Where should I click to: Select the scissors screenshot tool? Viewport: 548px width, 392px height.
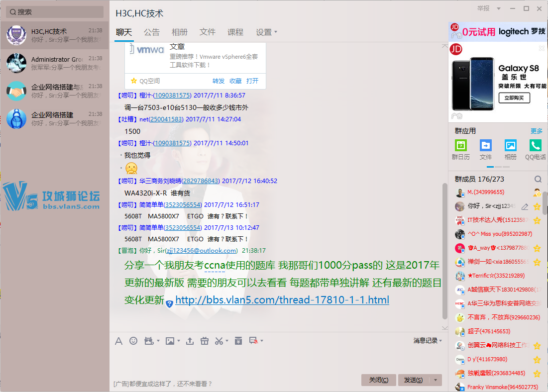(219, 341)
